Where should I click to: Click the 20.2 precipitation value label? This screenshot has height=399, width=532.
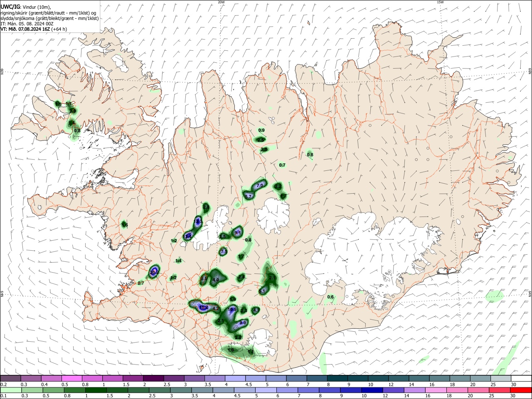(x=154, y=273)
